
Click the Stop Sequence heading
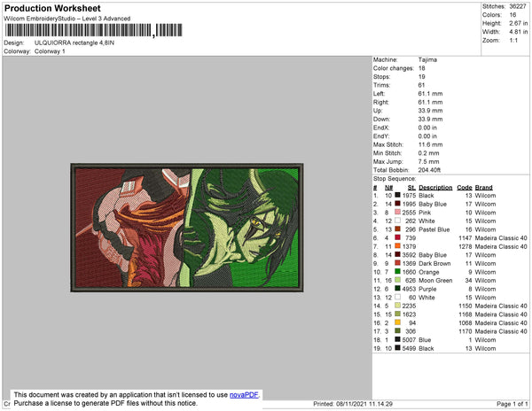coord(395,179)
